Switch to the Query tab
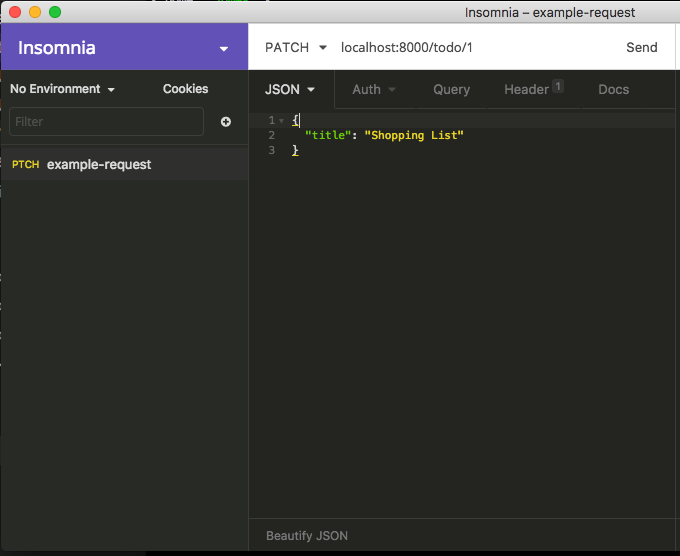The image size is (680, 556). click(x=451, y=89)
